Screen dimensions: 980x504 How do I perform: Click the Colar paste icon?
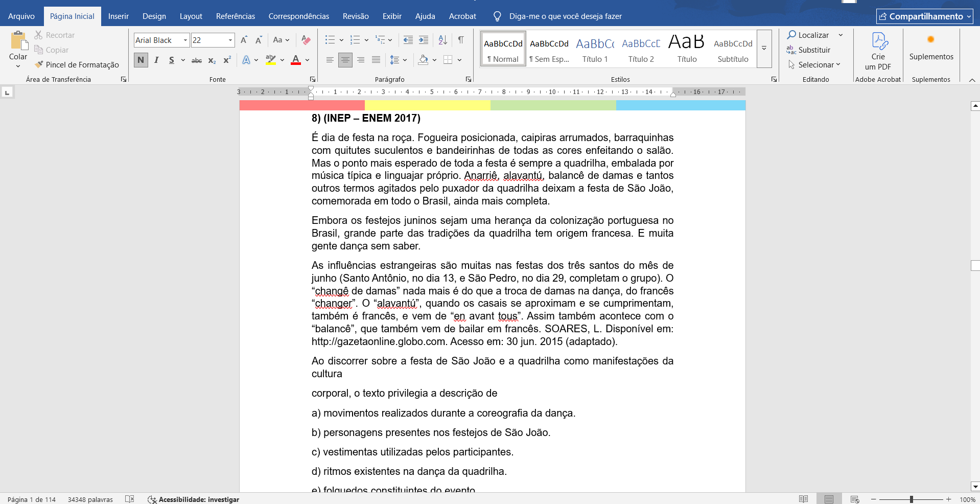pyautogui.click(x=19, y=40)
